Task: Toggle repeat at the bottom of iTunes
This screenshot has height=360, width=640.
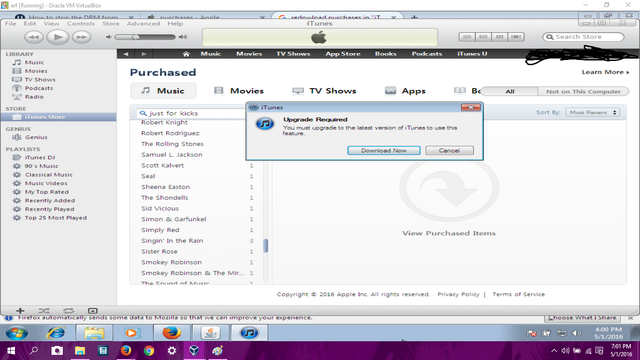Action: click(x=69, y=311)
